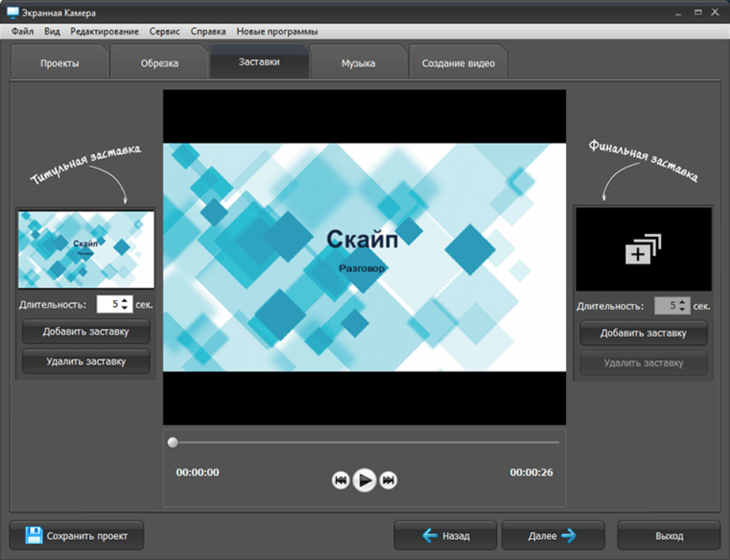Click the skip to end icon
Screen dimensions: 730x560
[x=389, y=481]
